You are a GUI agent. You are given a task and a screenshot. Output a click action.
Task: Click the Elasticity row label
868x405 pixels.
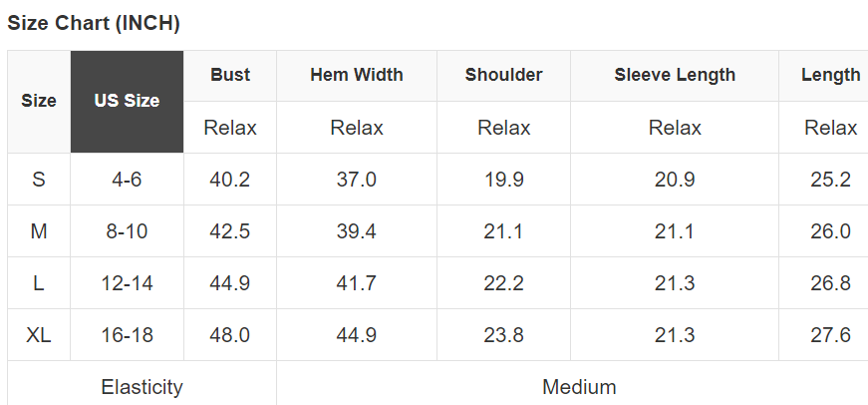142,386
